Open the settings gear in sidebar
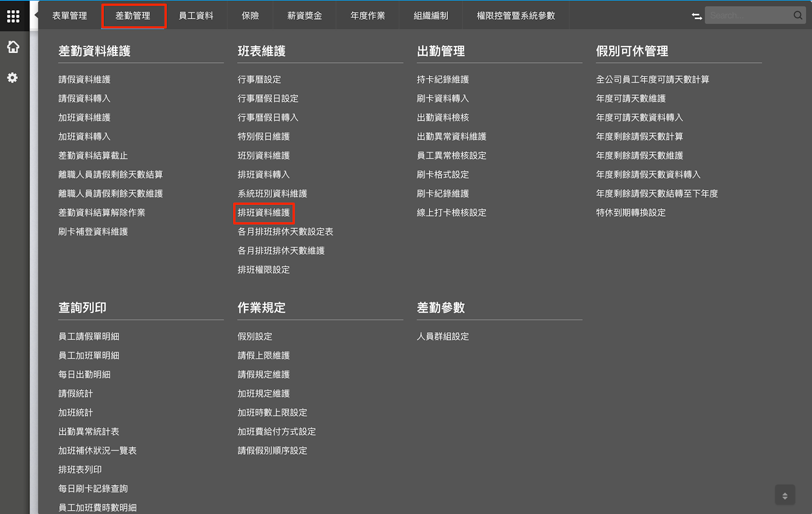Screen dimensions: 812x514 pos(13,78)
